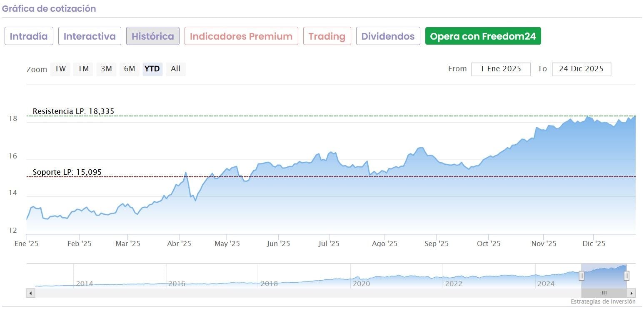
Task: Click the navigator scrollbar right arrow
Action: [x=632, y=293]
